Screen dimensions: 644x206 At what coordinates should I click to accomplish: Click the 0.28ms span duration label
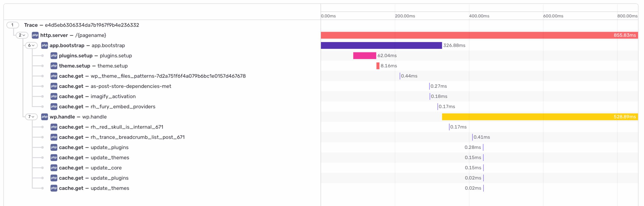[x=472, y=147]
